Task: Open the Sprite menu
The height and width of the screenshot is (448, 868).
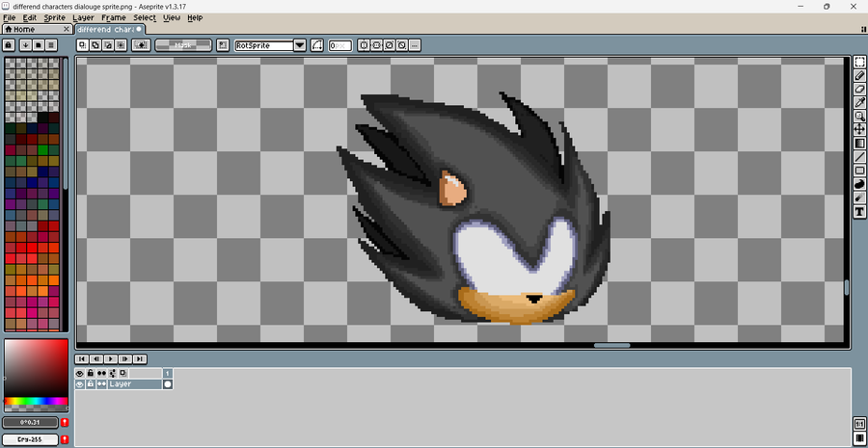Action: 54,17
